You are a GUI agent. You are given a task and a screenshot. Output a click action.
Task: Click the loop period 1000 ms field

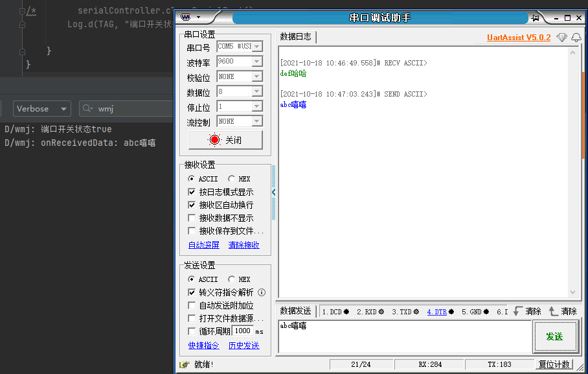click(x=243, y=331)
